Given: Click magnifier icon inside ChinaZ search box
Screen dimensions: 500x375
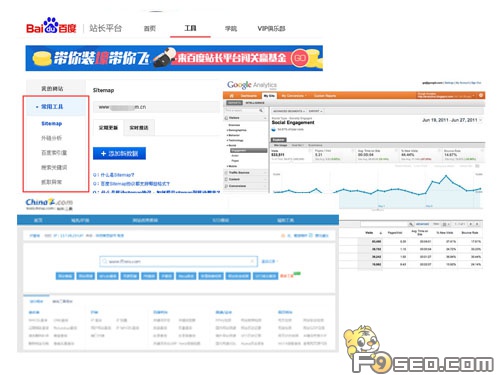Looking at the screenshot, I should (x=105, y=261).
